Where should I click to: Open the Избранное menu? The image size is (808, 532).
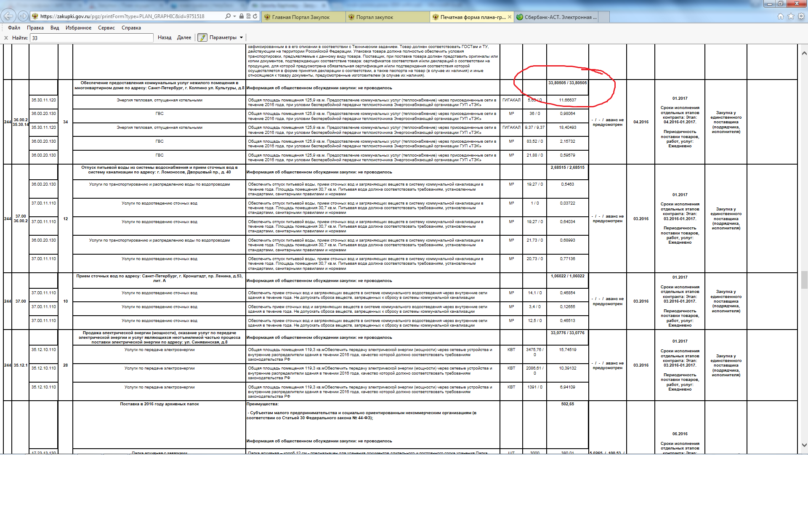78,28
